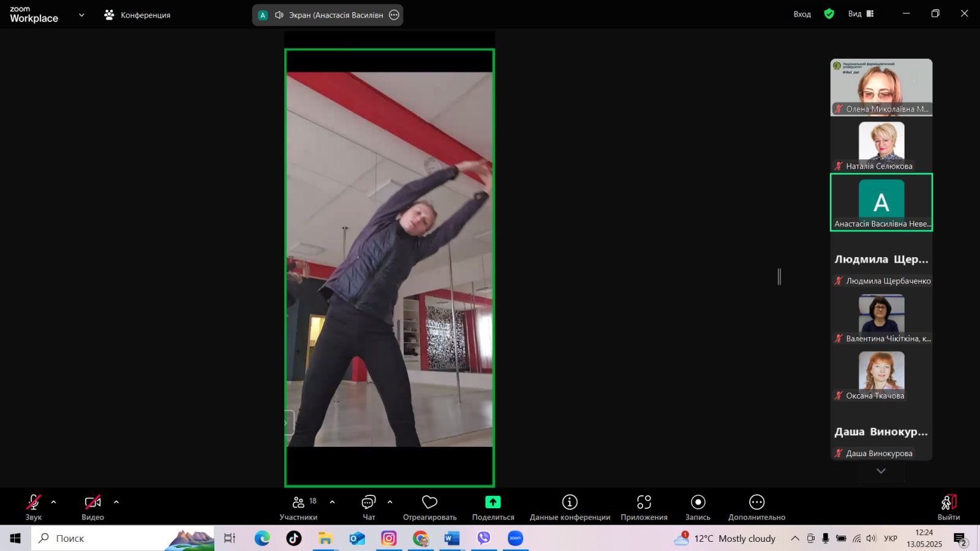Open the conference info icon
Image resolution: width=980 pixels, height=551 pixels.
click(x=570, y=502)
